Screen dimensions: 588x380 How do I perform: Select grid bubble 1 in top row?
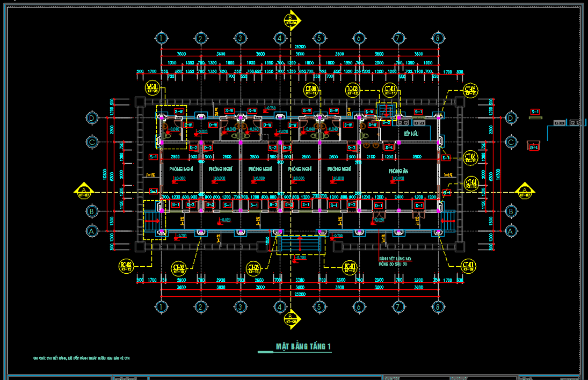tap(161, 38)
